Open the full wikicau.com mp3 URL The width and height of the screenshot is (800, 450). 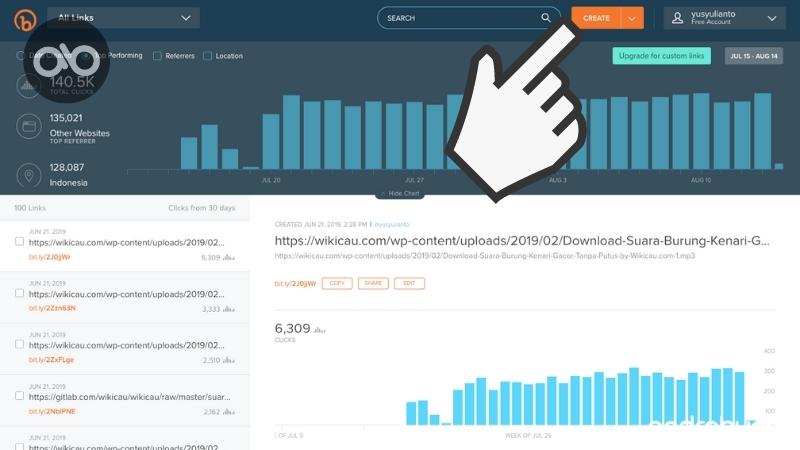485,256
